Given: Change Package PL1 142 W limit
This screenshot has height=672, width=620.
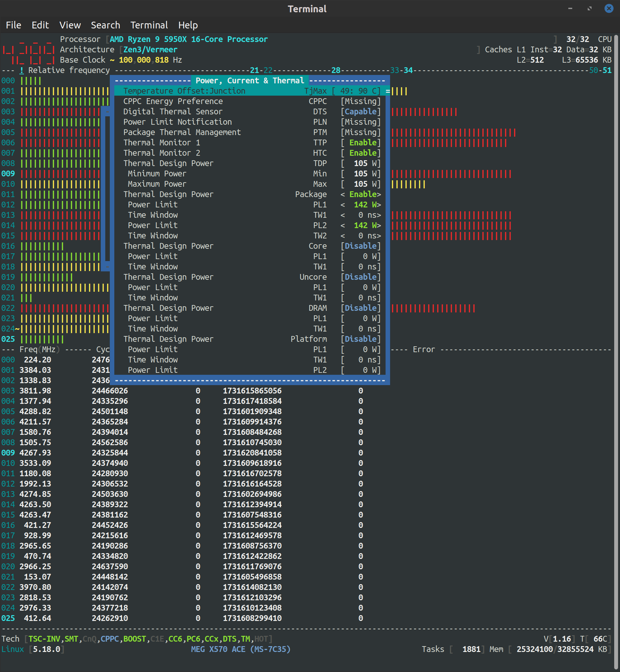Looking at the screenshot, I should [x=361, y=205].
